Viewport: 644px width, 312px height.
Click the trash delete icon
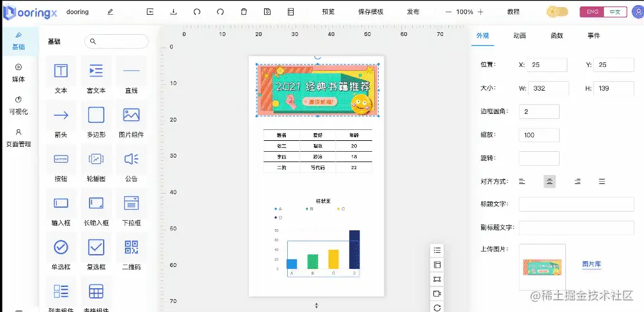(x=244, y=12)
